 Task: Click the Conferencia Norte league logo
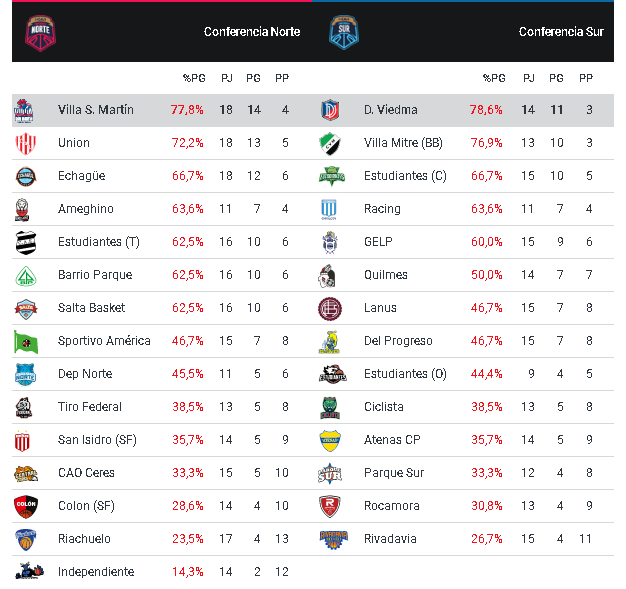tap(40, 32)
